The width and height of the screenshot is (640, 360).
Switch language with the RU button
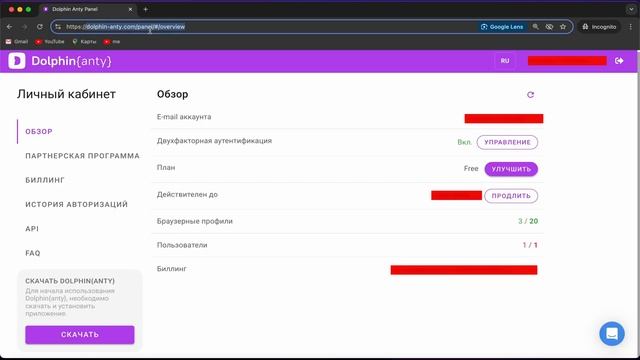click(x=505, y=61)
